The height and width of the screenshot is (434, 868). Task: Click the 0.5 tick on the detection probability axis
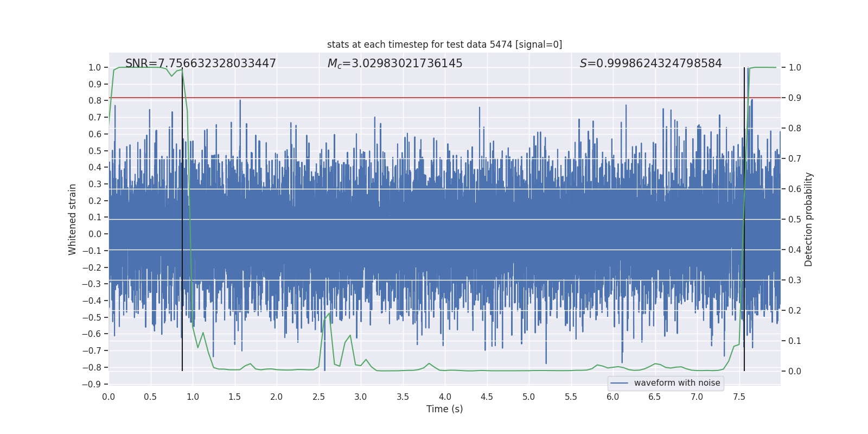click(x=795, y=219)
